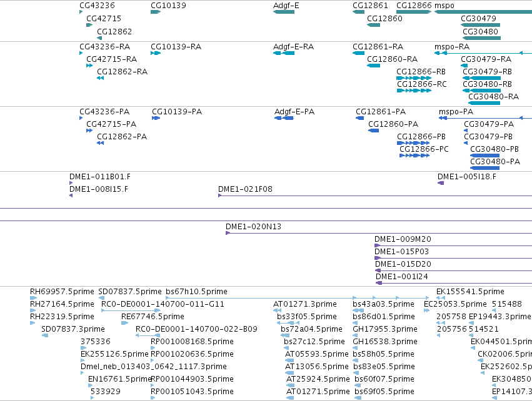Click the CG12866-RB transcript glyph

pos(413,78)
